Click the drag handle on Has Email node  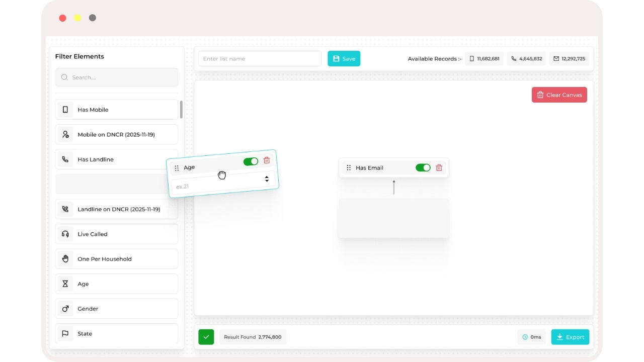click(x=349, y=168)
